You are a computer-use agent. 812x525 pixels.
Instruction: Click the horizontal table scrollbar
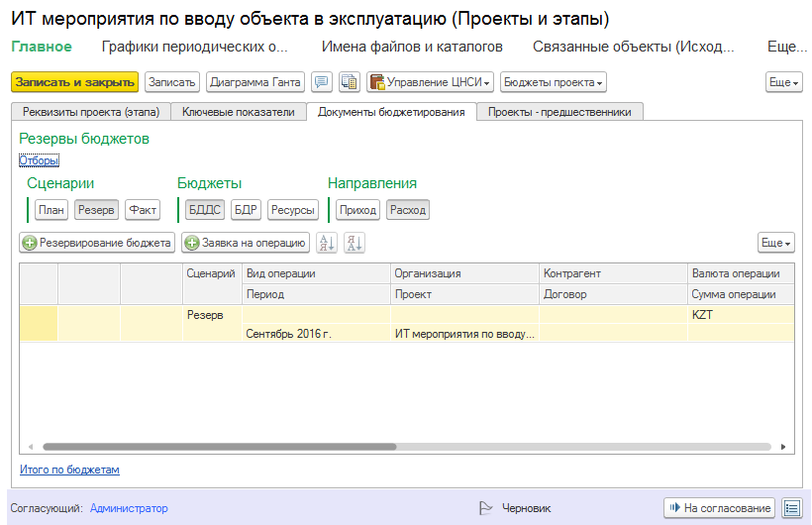coord(220,447)
